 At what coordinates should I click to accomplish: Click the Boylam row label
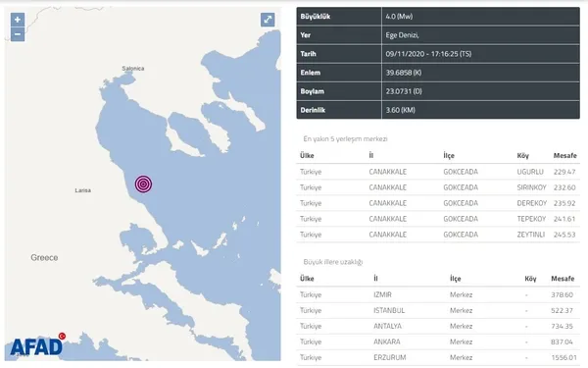313,91
